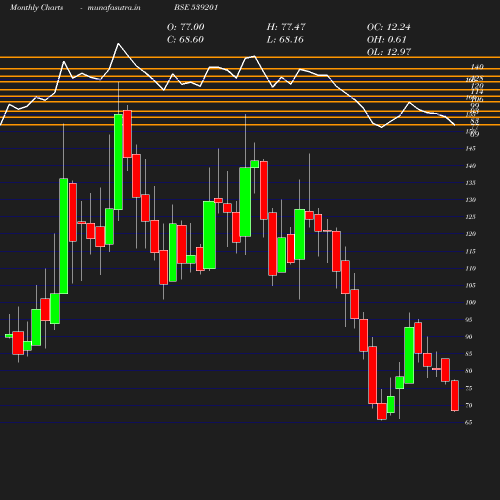Screen dimensions: 500x500
Task: Click the 'OC: 12.24' reading
Action: point(388,27)
